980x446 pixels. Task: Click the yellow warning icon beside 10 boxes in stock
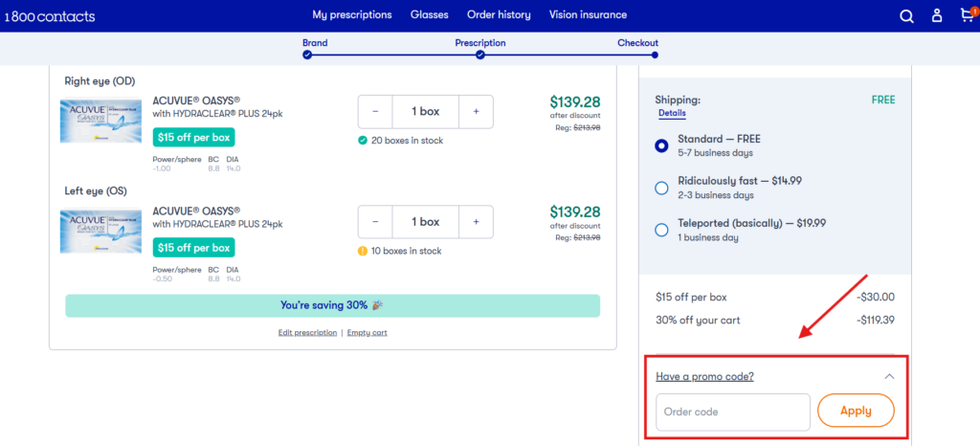point(363,251)
